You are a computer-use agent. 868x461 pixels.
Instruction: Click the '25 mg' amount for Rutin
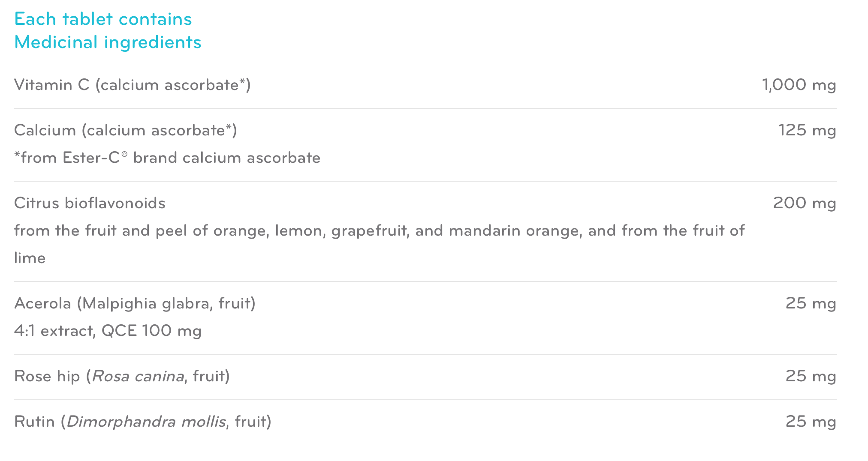coord(811,422)
